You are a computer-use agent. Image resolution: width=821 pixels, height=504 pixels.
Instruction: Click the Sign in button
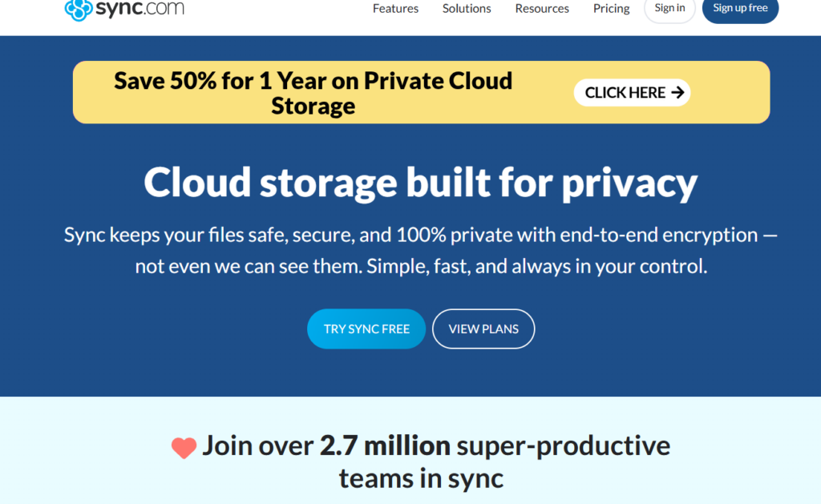[669, 8]
